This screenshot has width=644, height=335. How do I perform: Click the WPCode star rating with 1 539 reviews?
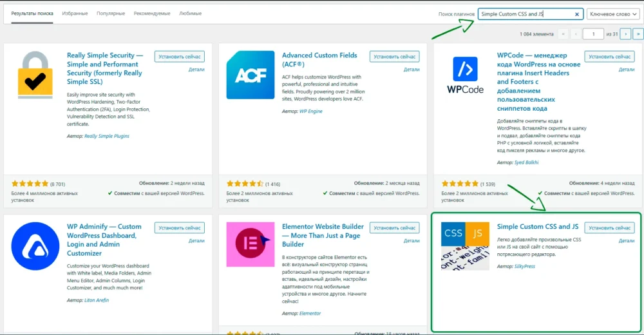click(x=460, y=184)
